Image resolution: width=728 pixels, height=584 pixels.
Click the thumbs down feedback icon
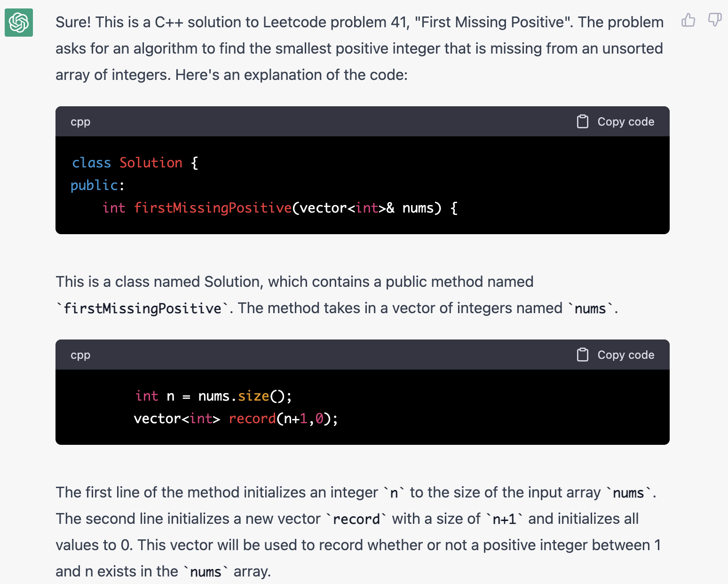pyautogui.click(x=715, y=20)
